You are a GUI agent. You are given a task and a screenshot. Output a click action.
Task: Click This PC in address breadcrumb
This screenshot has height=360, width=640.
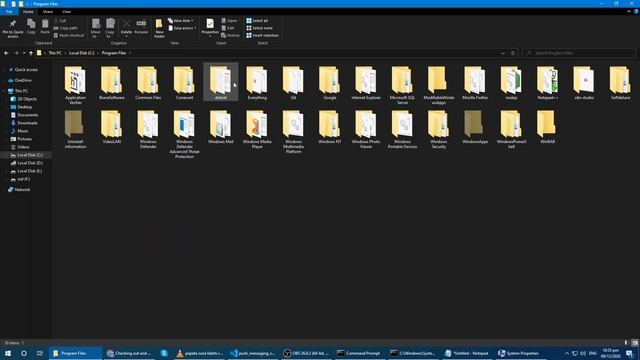click(55, 53)
